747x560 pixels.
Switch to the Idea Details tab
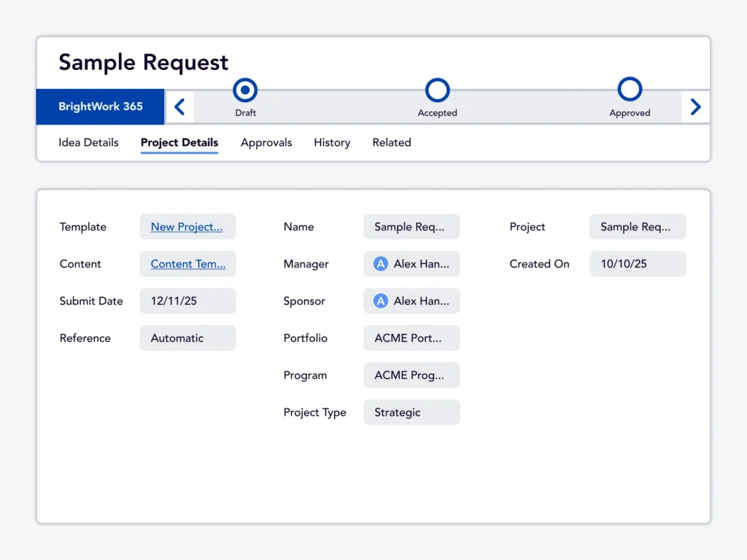(x=88, y=142)
